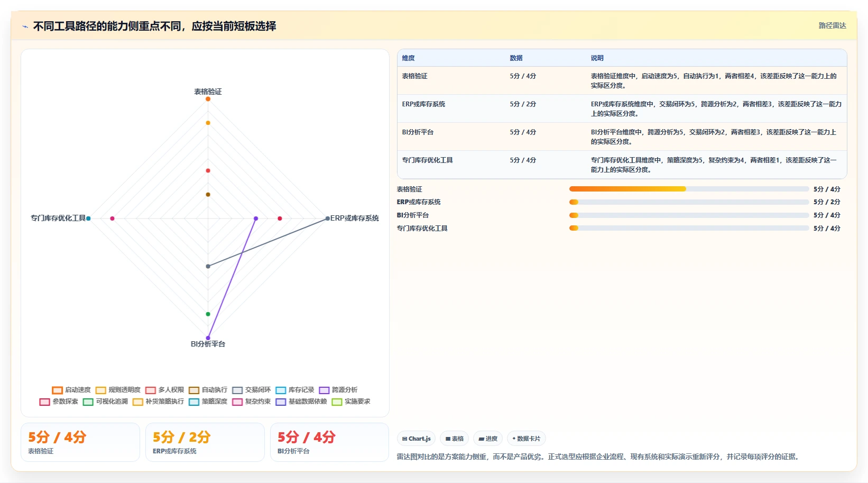868x483 pixels.
Task: Toggle the 跨源分析 legend series
Action: pyautogui.click(x=338, y=390)
